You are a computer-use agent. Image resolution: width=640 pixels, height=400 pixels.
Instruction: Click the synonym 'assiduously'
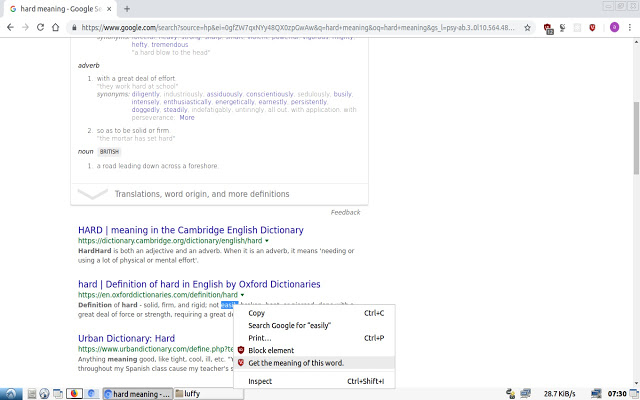(x=224, y=94)
